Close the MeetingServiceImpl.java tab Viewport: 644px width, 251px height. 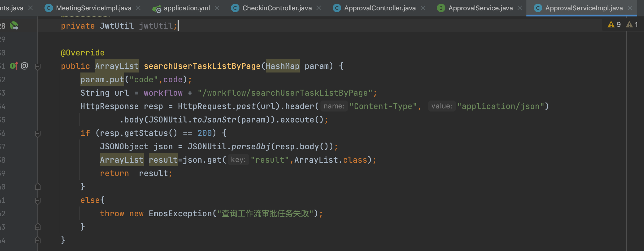point(138,8)
